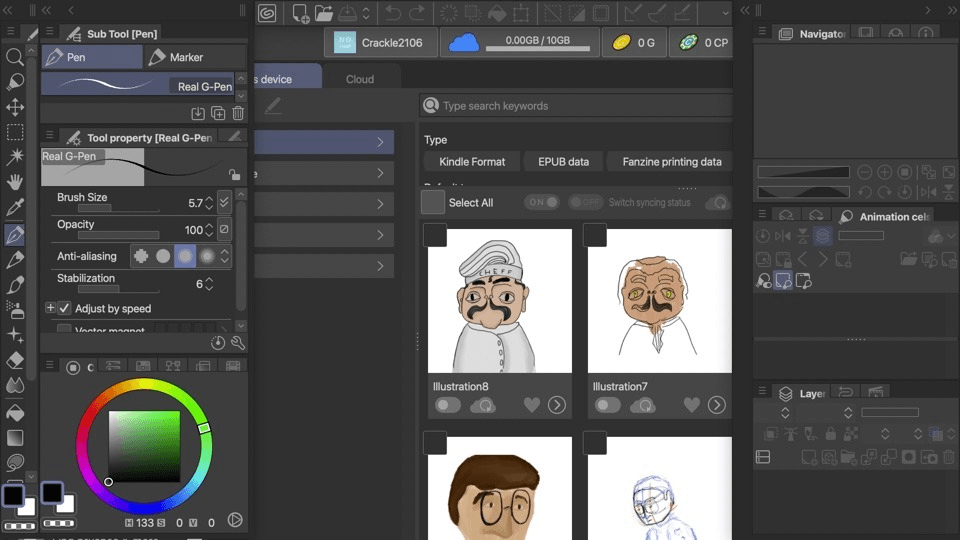Image resolution: width=960 pixels, height=540 pixels.
Task: Open sub tool detail wrench icon
Action: [x=238, y=343]
